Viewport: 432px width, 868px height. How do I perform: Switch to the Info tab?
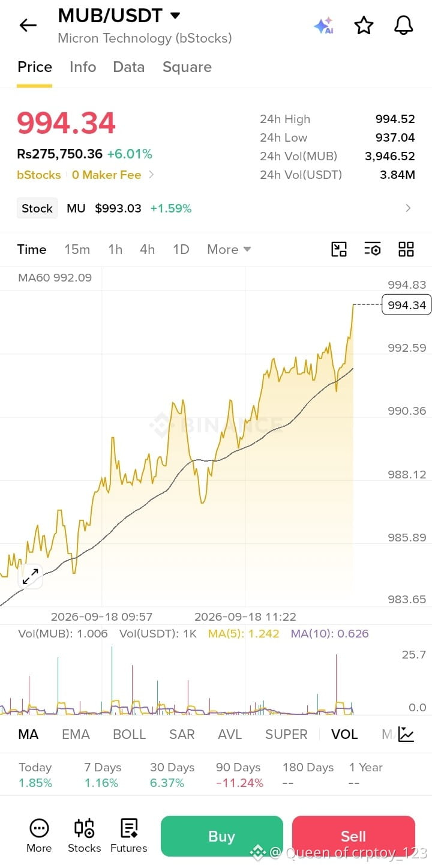[x=83, y=67]
